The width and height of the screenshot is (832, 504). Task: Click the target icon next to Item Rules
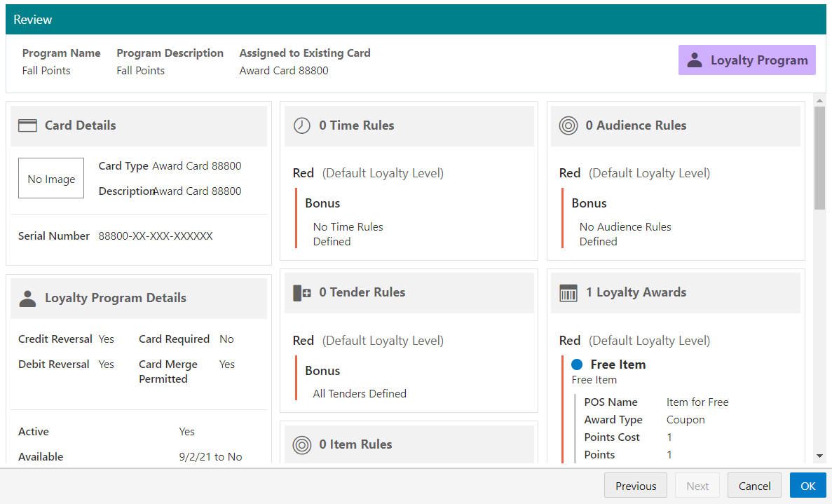(302, 444)
